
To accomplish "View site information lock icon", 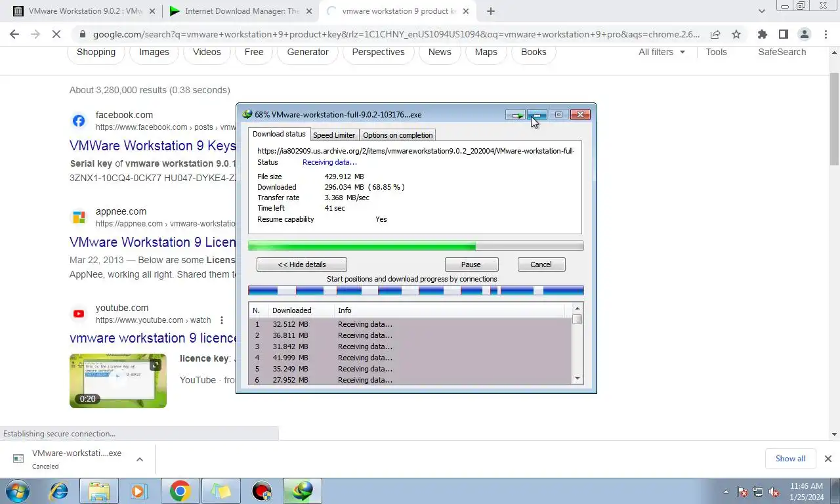I will pyautogui.click(x=82, y=35).
